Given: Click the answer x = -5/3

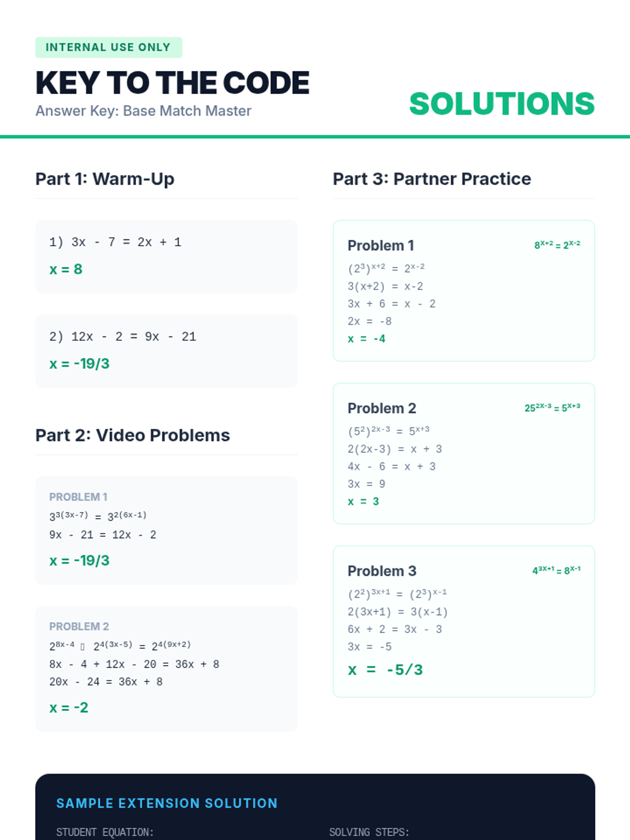Looking at the screenshot, I should pos(385,670).
